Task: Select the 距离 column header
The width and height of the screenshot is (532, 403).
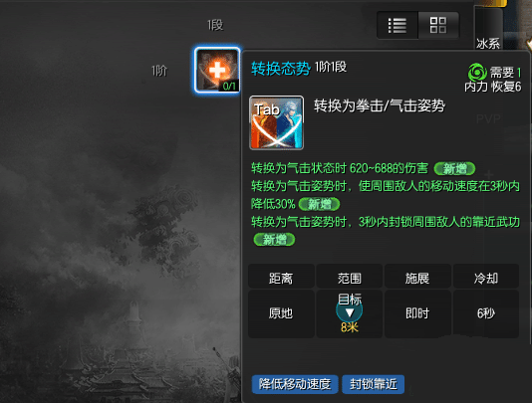Action: [281, 279]
